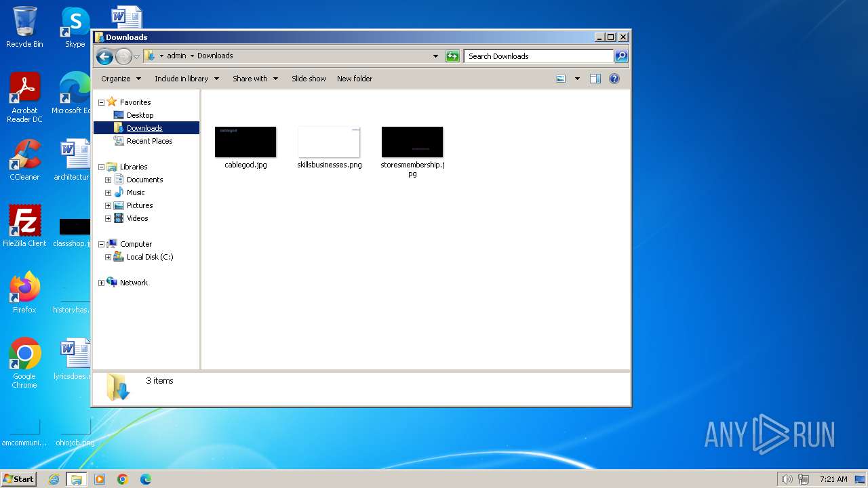Click the Skype desktop icon

point(75,27)
